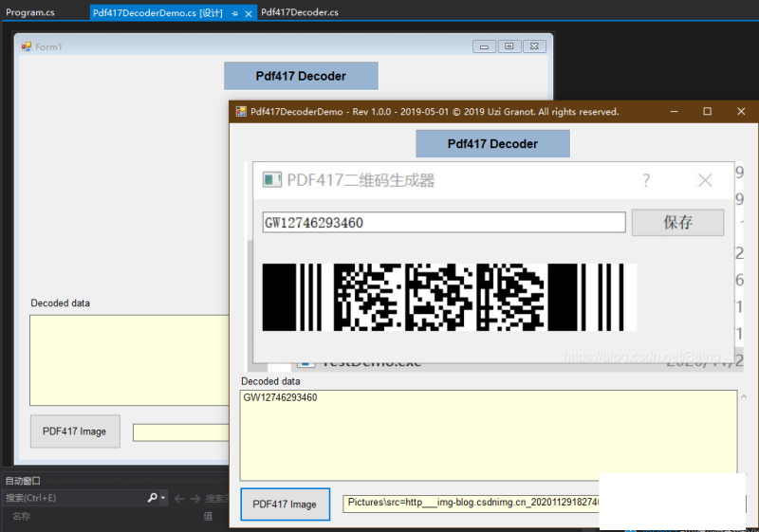Viewport: 759px width, 532px height.
Task: Click the forward arrow in 自动窗口
Action: pyautogui.click(x=195, y=499)
